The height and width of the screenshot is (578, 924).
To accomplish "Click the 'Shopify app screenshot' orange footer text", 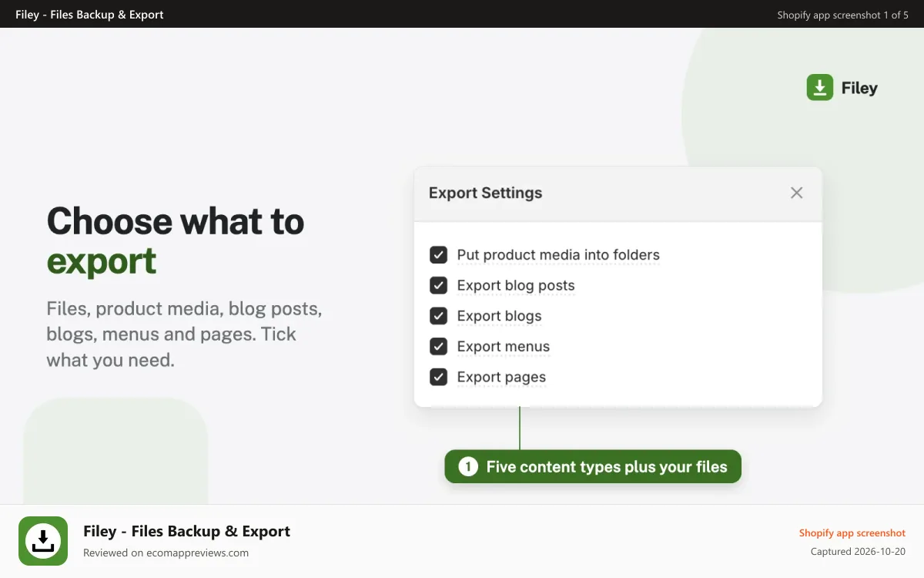I will tap(852, 533).
